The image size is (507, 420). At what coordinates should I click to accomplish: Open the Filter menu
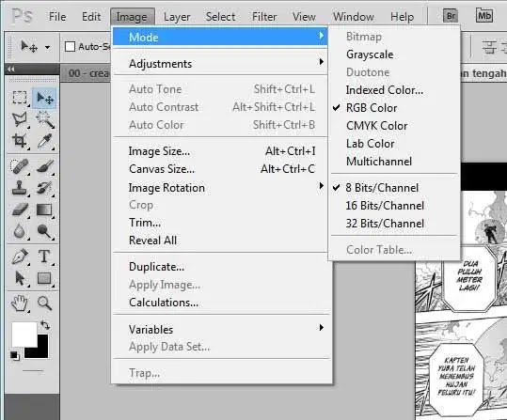(x=264, y=17)
